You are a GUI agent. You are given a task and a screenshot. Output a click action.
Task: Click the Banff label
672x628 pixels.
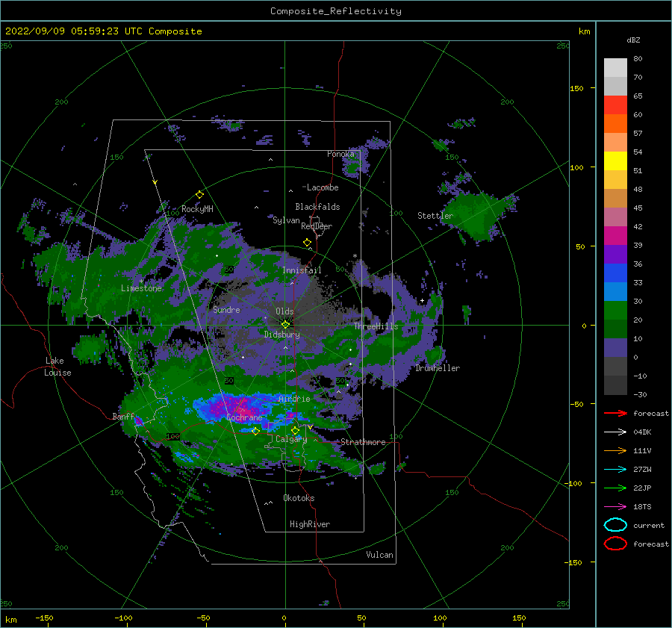coord(123,416)
